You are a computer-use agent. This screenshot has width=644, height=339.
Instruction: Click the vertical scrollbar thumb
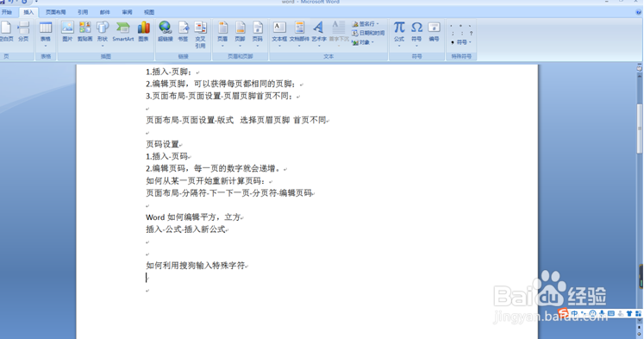click(x=640, y=129)
